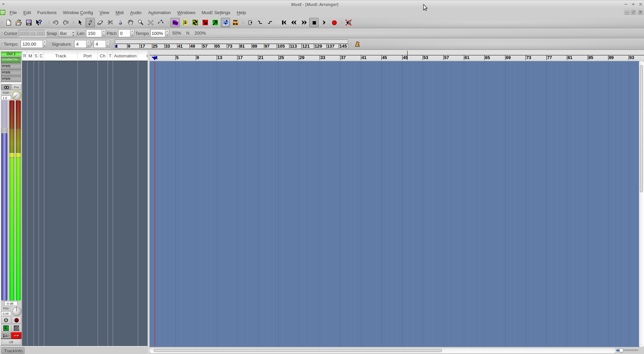Open the purple waveform Arranger view icon
This screenshot has width=644, height=354.
(x=175, y=22)
